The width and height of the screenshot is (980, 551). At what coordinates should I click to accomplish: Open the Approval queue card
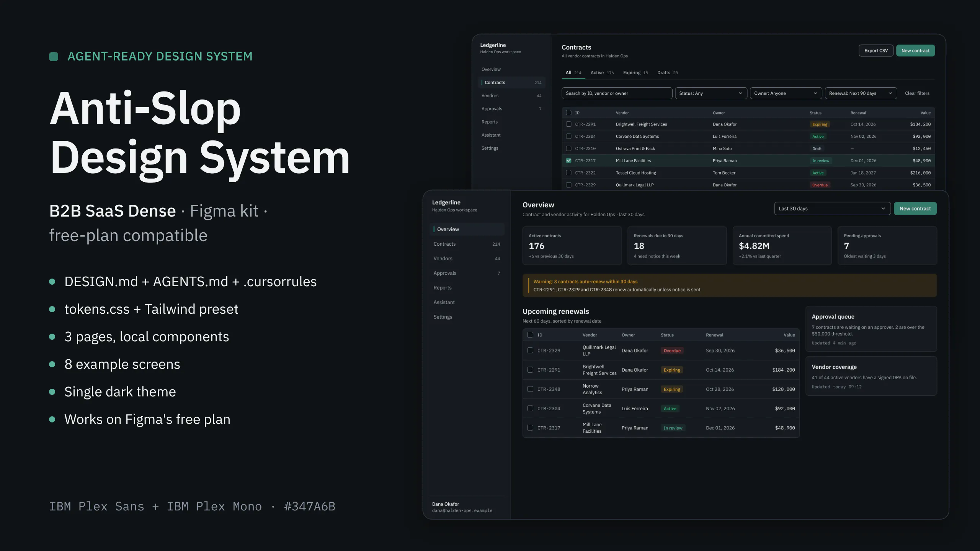coord(871,329)
